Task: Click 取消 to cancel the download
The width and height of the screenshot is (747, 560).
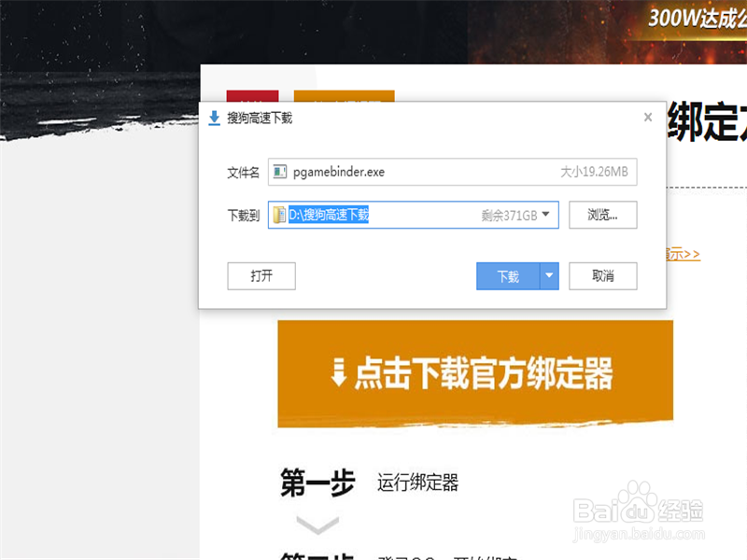Action: [x=602, y=276]
